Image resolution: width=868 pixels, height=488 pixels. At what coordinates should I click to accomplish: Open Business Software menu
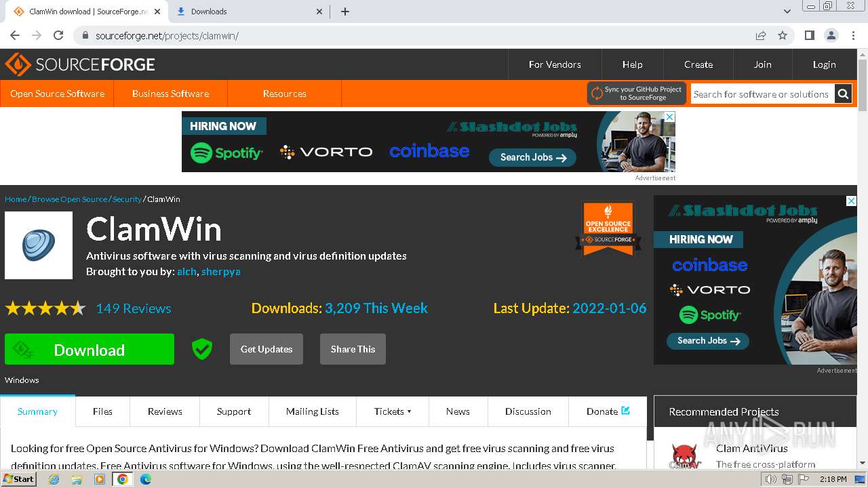click(x=170, y=94)
